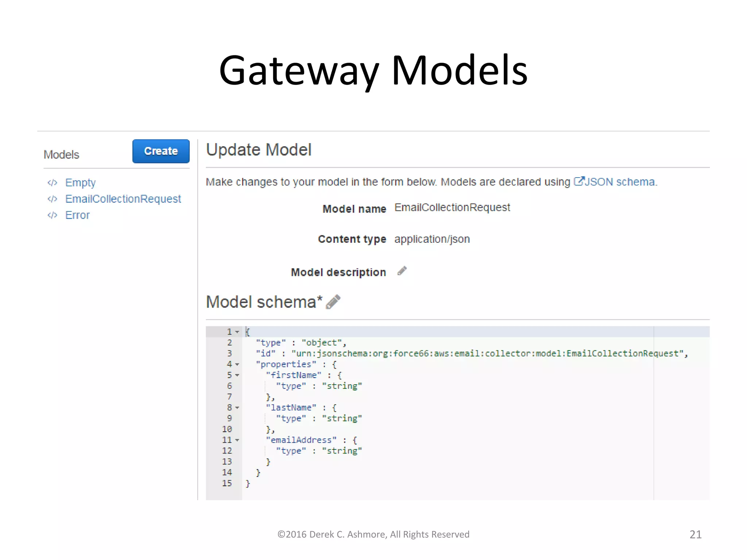Click code icon beside Error model

pyautogui.click(x=53, y=215)
